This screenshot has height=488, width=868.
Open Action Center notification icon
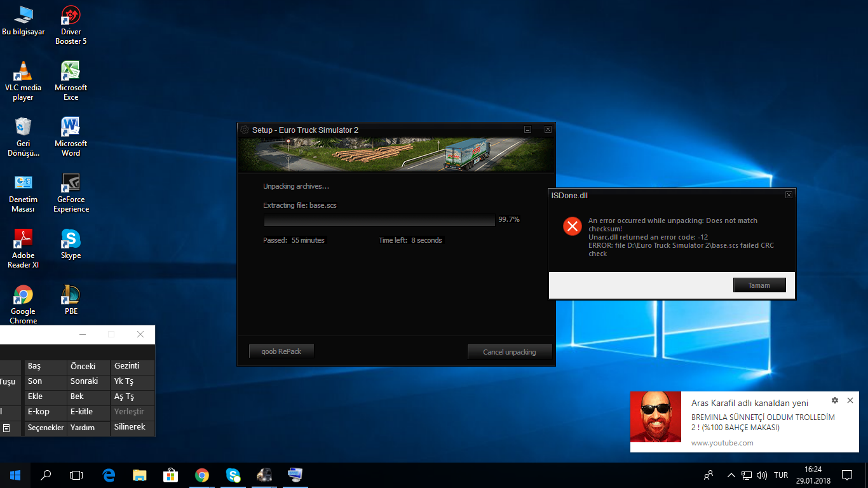click(x=847, y=475)
